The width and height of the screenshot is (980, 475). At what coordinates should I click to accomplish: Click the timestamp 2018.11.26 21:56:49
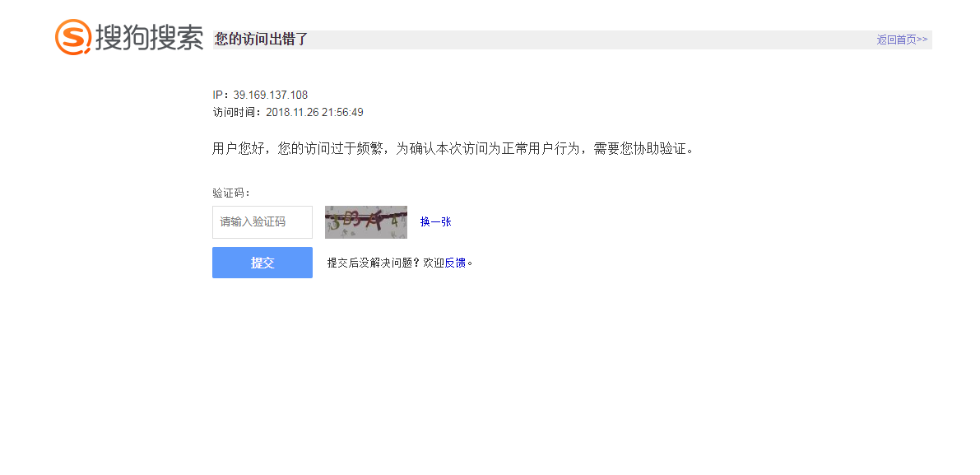tap(314, 113)
